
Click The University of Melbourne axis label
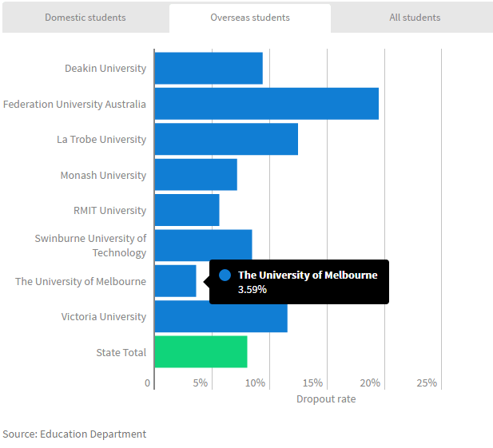(81, 281)
